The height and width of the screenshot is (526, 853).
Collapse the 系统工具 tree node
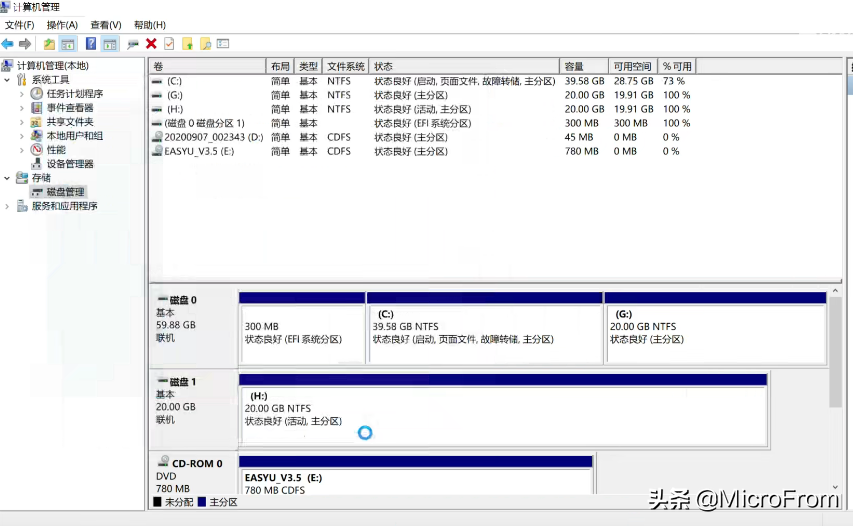[x=8, y=80]
